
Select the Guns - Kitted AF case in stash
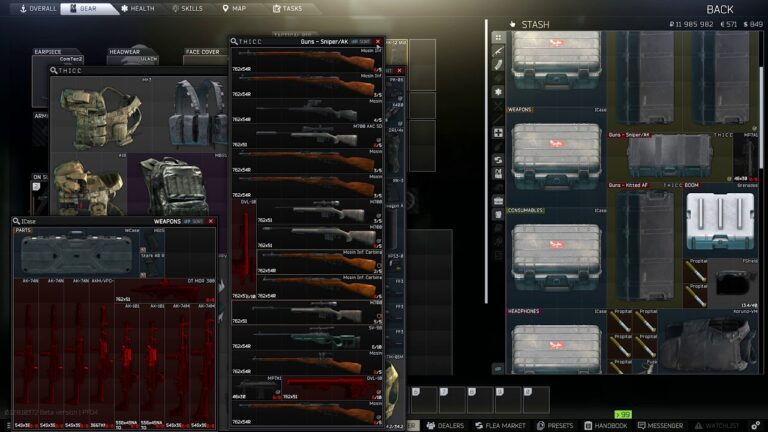coord(645,245)
